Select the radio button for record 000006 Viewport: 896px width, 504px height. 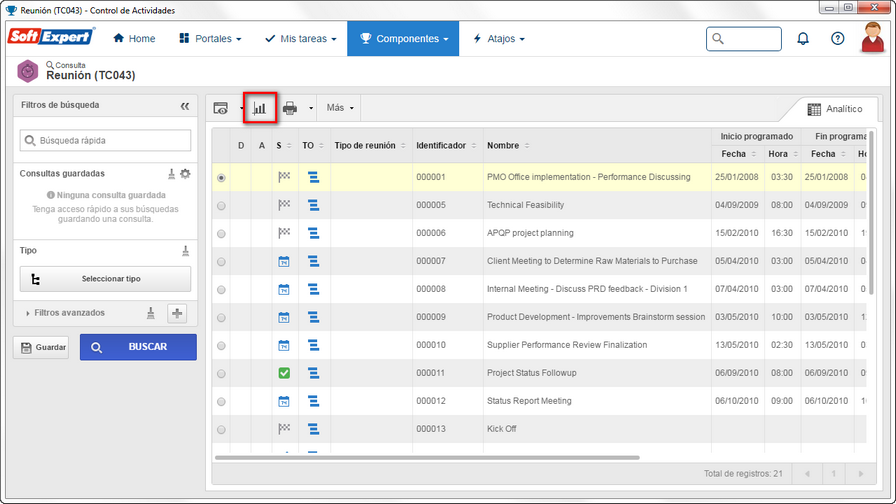221,234
